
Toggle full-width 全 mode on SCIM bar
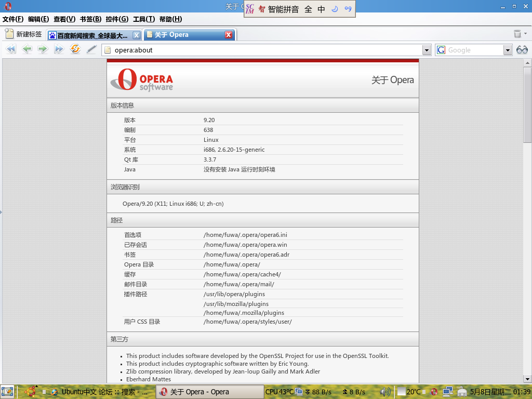click(x=308, y=9)
